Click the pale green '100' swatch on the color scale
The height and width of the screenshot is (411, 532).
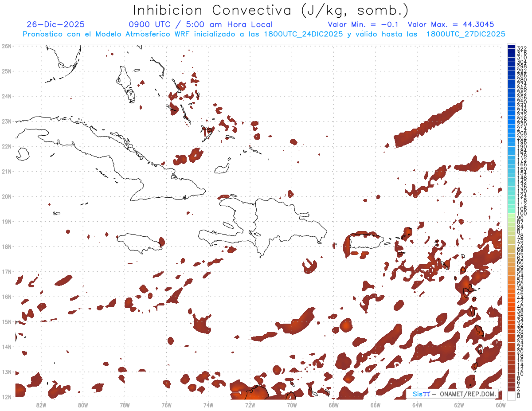(x=511, y=215)
